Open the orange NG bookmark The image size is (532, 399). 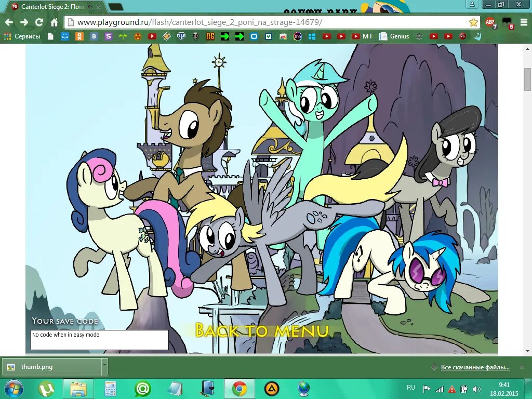[x=210, y=36]
